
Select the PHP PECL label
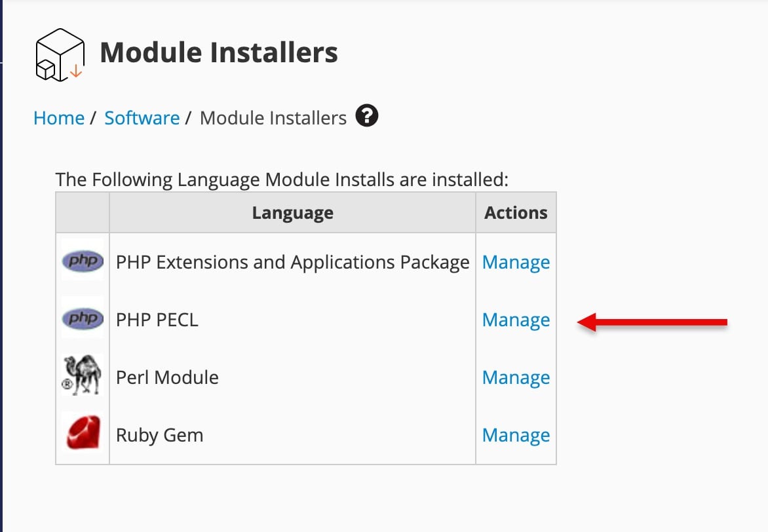coord(157,320)
